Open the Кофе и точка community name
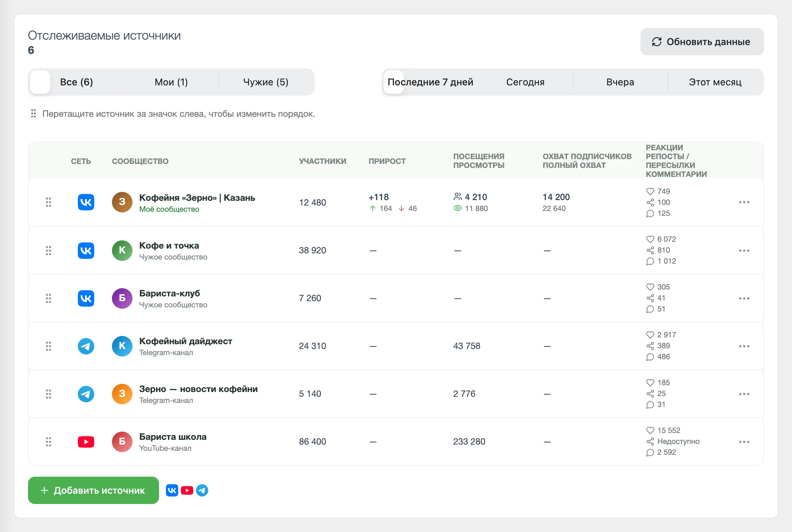 click(x=169, y=246)
